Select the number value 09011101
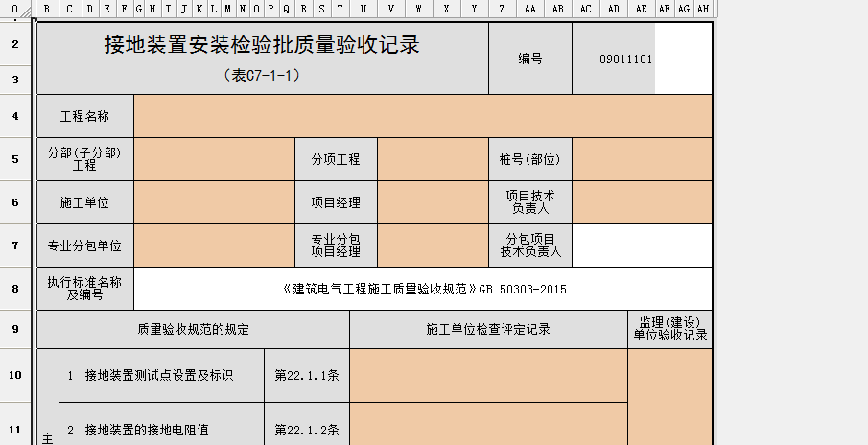This screenshot has height=445, width=868. (x=626, y=59)
